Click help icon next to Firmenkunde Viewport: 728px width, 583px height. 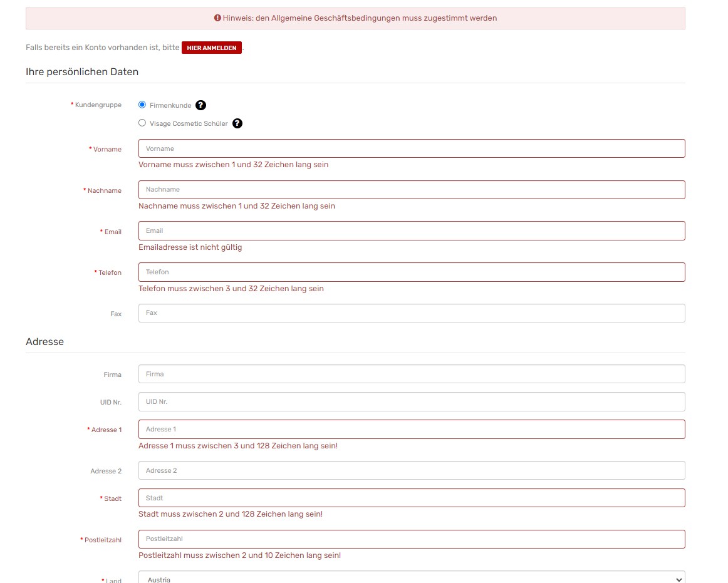pos(200,105)
